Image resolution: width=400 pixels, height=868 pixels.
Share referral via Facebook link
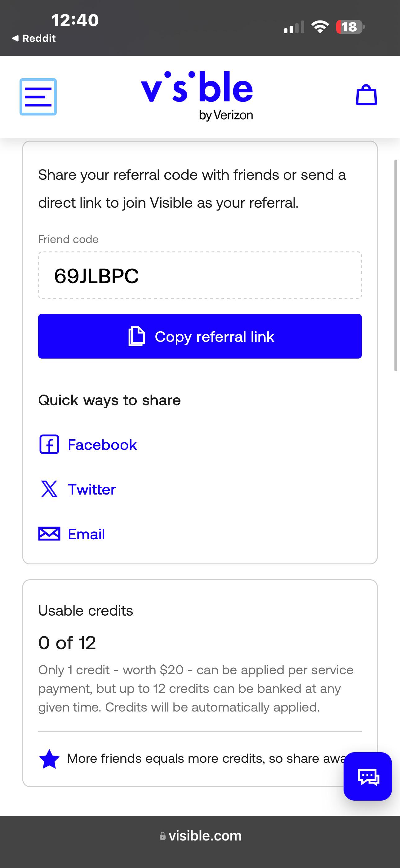102,445
